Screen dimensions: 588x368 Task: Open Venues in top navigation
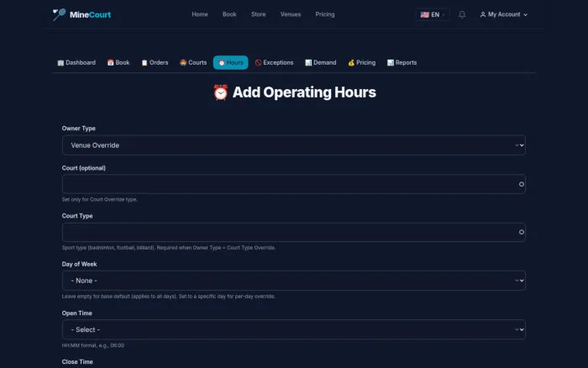pyautogui.click(x=291, y=14)
